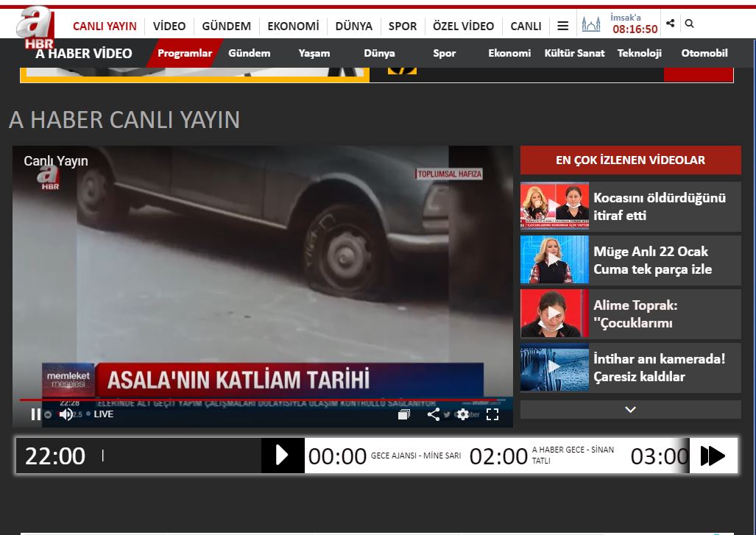Select the 03:00 schedule slot

pos(660,456)
